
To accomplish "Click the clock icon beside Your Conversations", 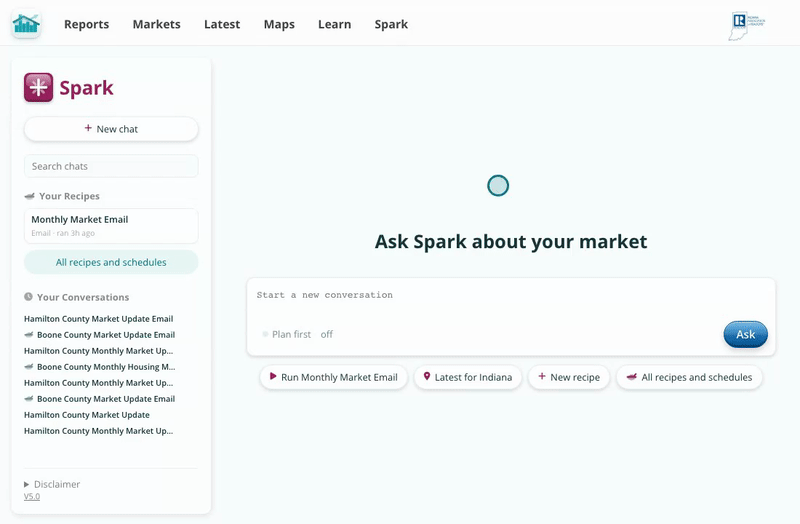I will coord(28,297).
